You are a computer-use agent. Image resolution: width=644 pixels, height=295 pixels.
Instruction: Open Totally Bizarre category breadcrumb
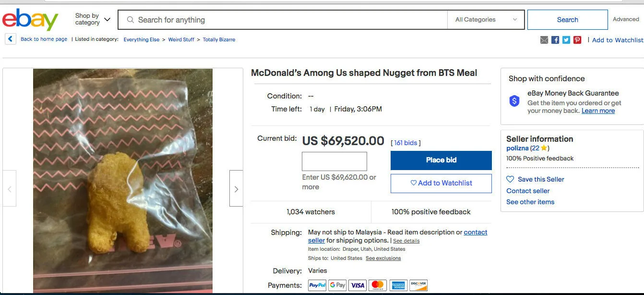(x=219, y=39)
